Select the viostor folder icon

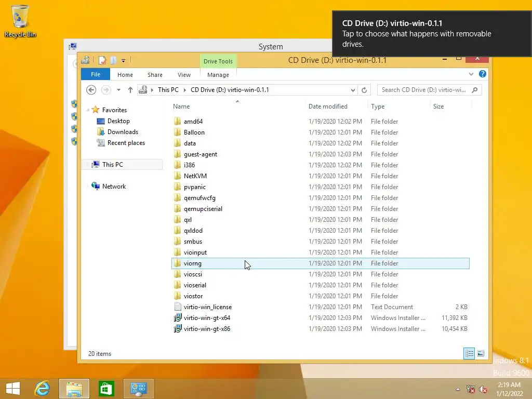pyautogui.click(x=178, y=296)
